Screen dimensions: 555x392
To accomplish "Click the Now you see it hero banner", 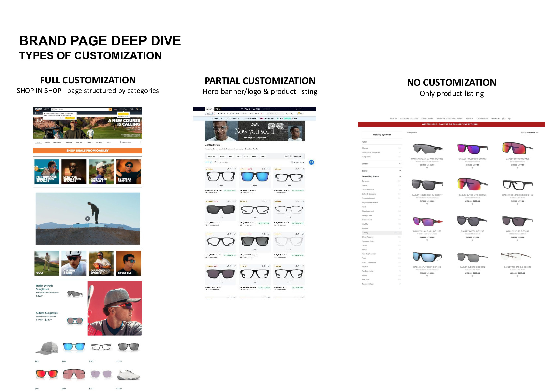I will tap(255, 131).
